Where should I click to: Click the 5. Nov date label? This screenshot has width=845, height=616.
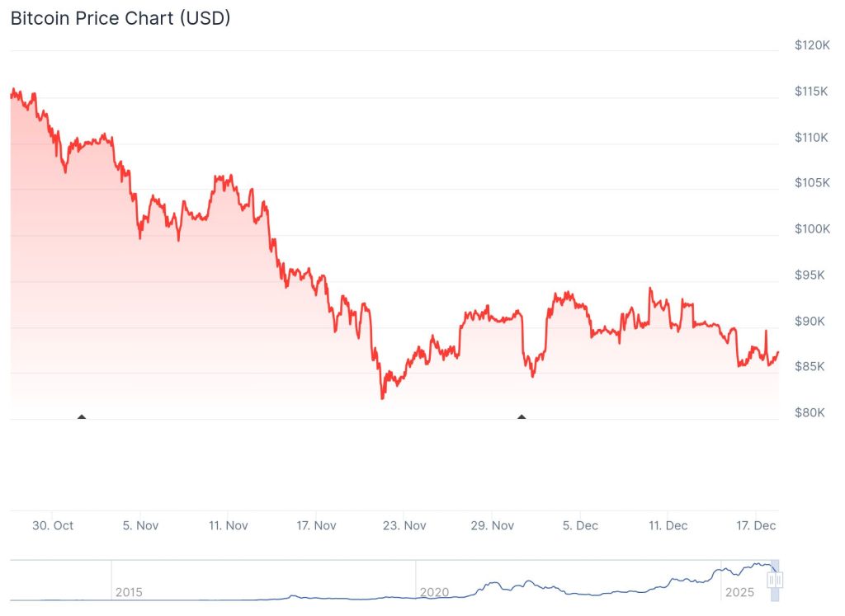[140, 525]
